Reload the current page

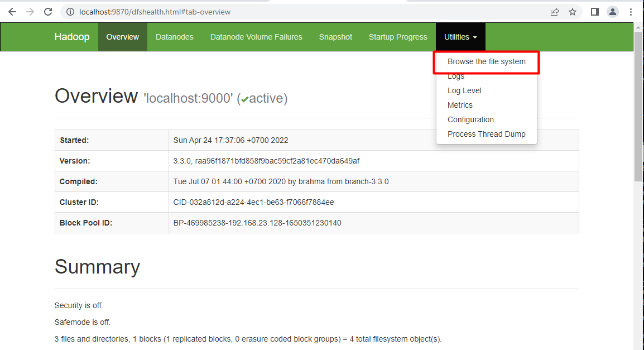pyautogui.click(x=48, y=12)
